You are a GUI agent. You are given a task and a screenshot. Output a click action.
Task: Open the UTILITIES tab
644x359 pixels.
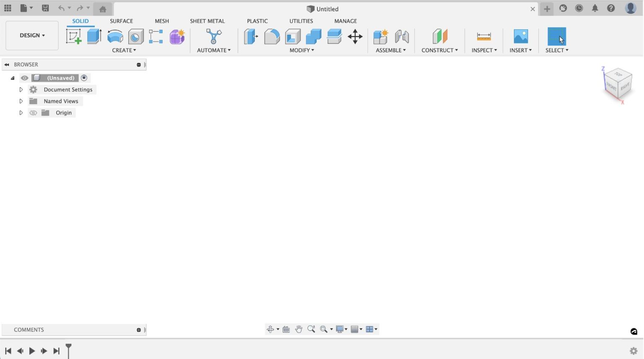301,21
